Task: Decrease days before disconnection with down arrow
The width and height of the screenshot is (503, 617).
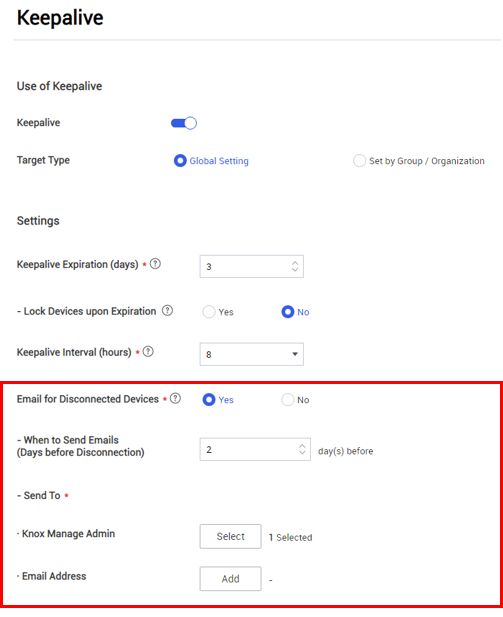Action: pyautogui.click(x=302, y=453)
